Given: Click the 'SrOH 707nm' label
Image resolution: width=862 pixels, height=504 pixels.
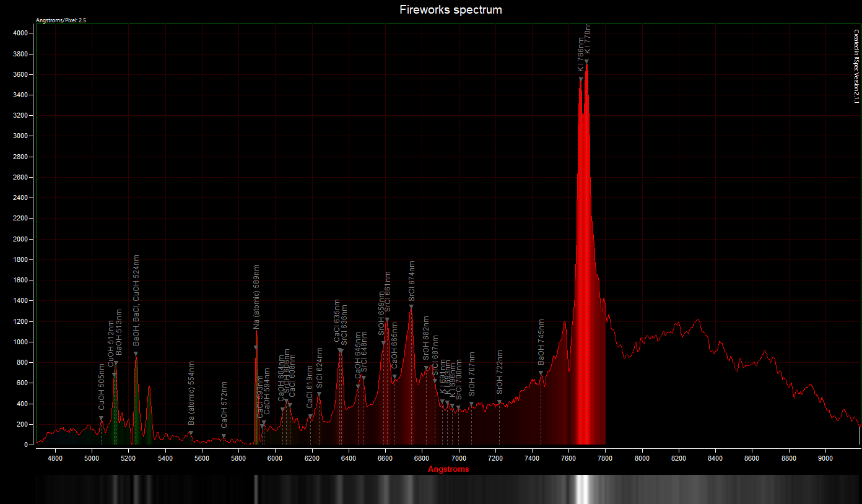Looking at the screenshot, I should 472,374.
